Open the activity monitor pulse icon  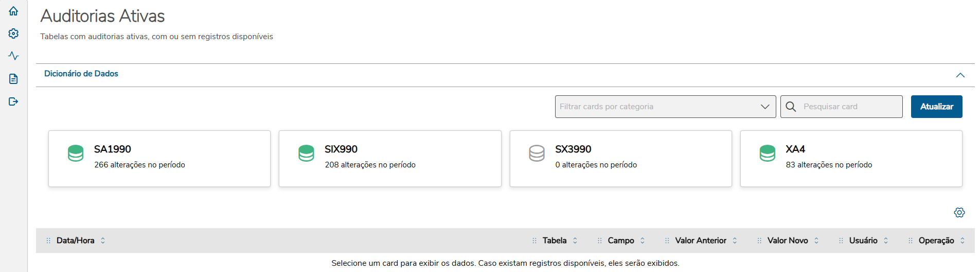13,56
